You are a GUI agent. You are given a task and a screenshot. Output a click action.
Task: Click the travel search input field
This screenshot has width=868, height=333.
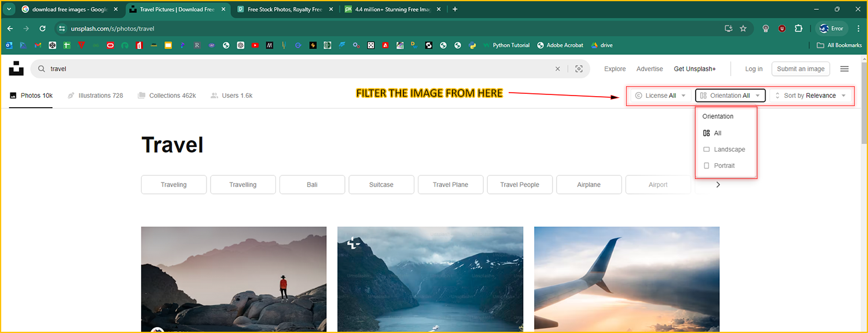tap(289, 69)
